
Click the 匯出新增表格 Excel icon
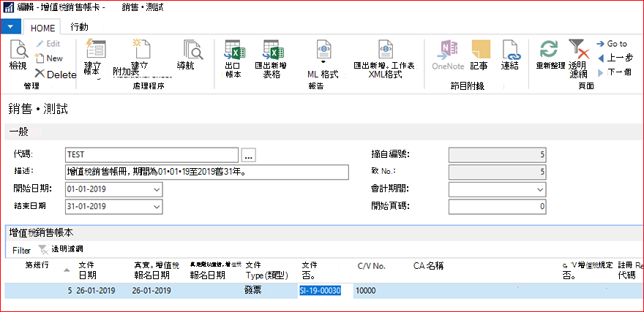point(274,50)
